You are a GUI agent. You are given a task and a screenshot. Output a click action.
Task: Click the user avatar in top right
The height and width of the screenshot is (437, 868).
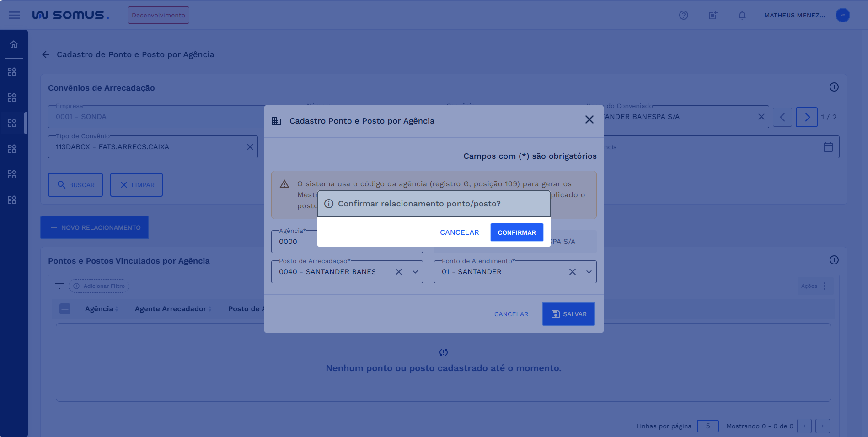click(842, 15)
